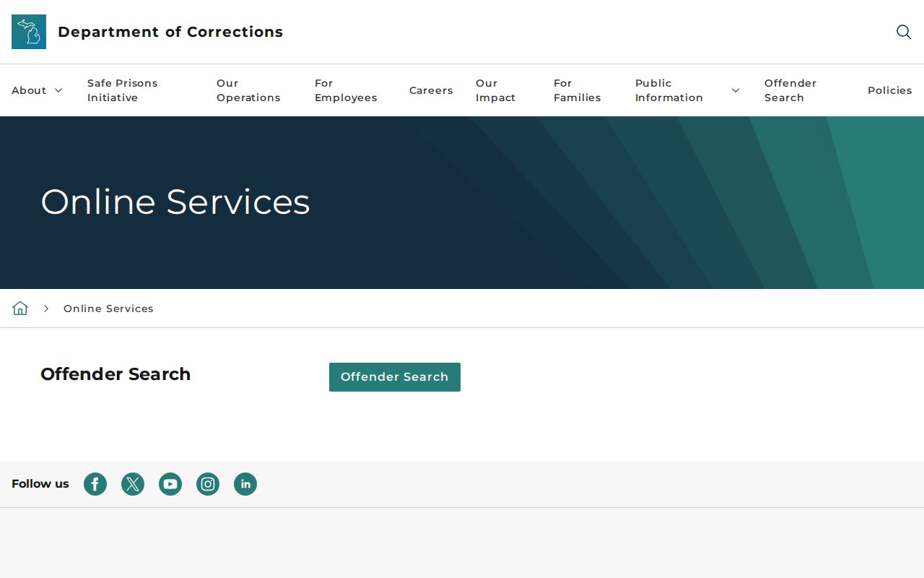Open Safe Prisons Initiative menu item
The image size is (924, 578).
click(123, 90)
